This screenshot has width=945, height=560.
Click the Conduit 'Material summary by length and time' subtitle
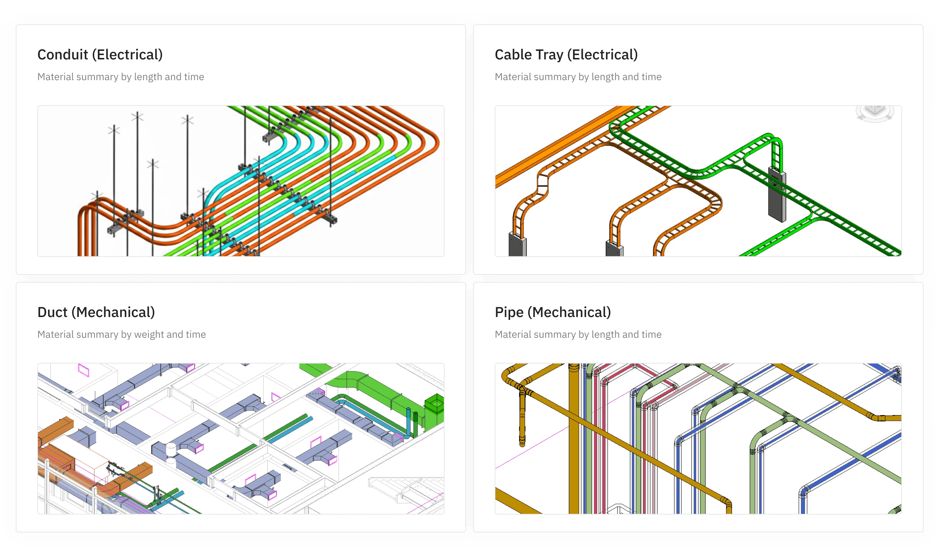click(x=121, y=77)
